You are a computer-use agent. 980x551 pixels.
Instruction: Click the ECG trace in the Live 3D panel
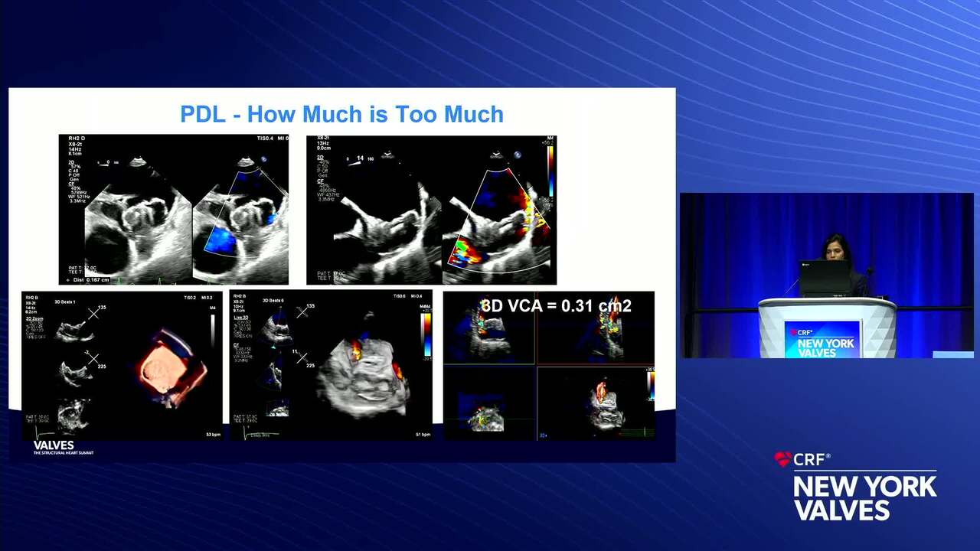(260, 432)
